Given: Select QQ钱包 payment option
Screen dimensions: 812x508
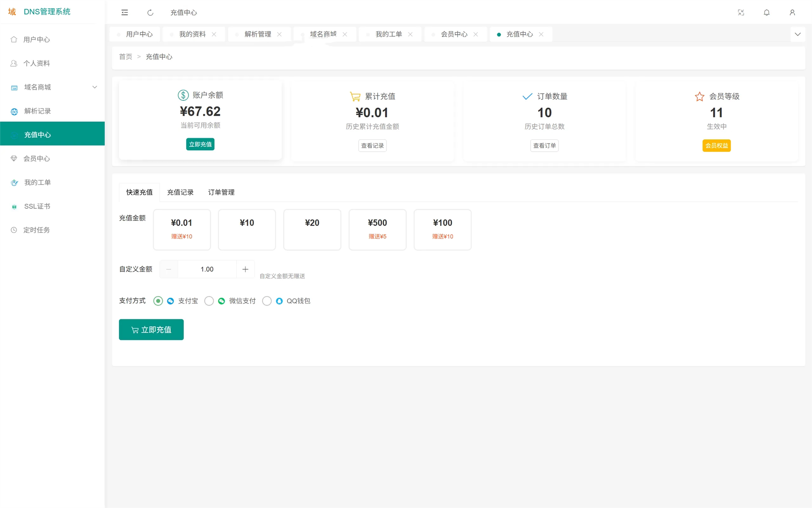Looking at the screenshot, I should [267, 301].
